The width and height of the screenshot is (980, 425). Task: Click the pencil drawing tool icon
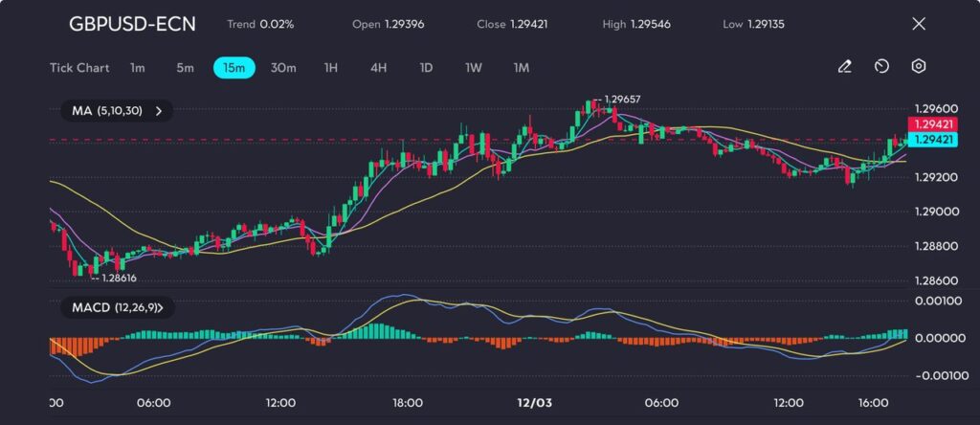pyautogui.click(x=844, y=67)
